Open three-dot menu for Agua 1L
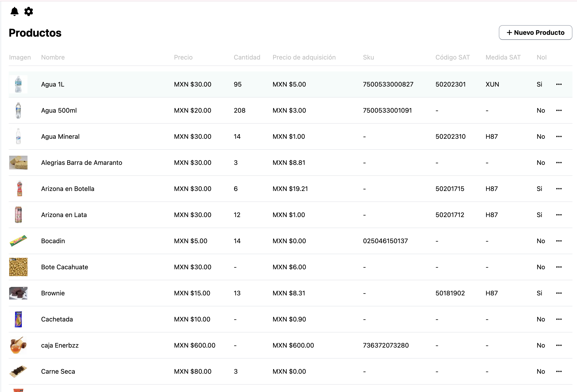Screen dimensions: 577x392 coord(559,84)
